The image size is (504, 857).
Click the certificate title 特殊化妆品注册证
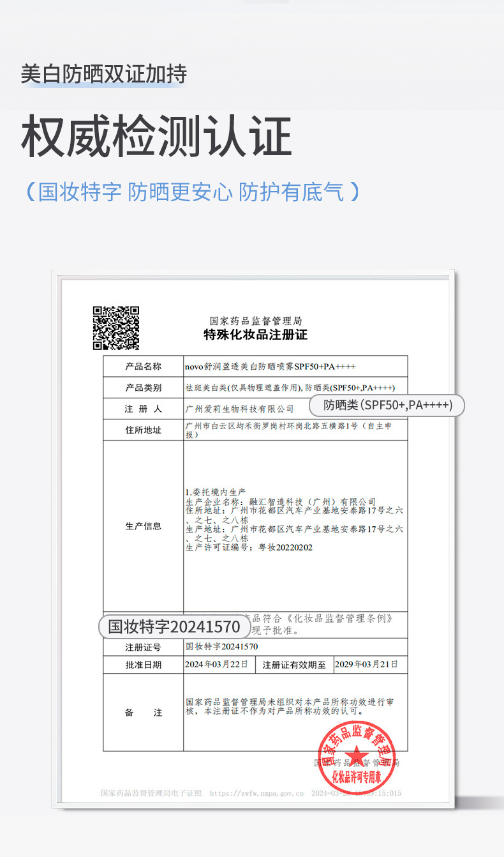255,335
